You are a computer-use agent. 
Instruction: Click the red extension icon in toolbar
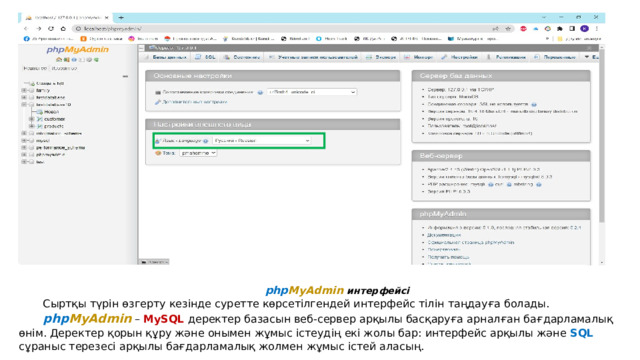pyautogui.click(x=523, y=29)
